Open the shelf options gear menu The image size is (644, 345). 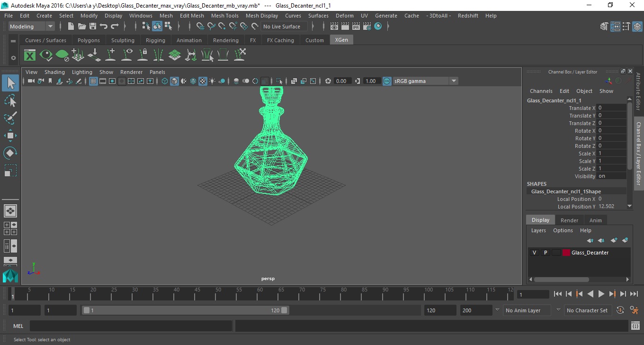click(13, 58)
